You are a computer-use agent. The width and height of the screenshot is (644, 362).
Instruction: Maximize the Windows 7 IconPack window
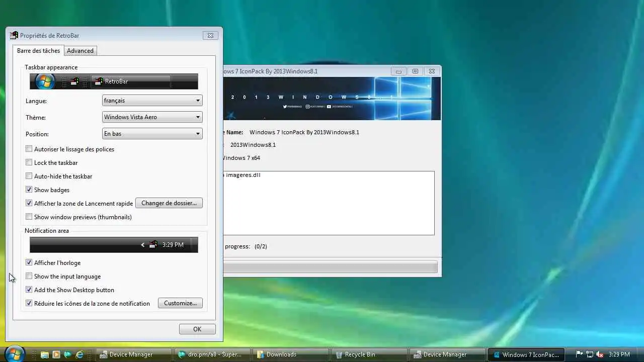(415, 71)
